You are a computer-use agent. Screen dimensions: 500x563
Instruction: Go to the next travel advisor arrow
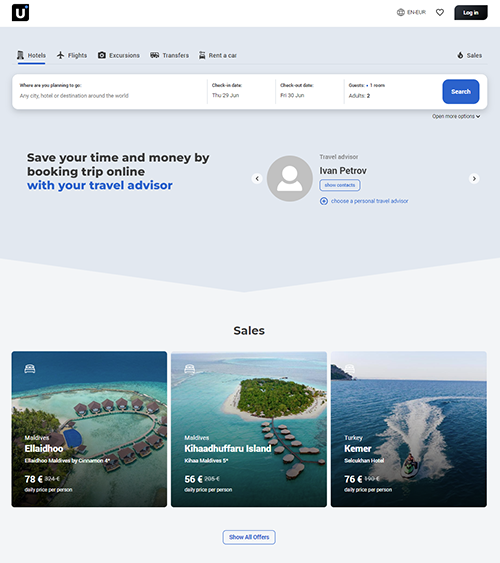point(474,178)
